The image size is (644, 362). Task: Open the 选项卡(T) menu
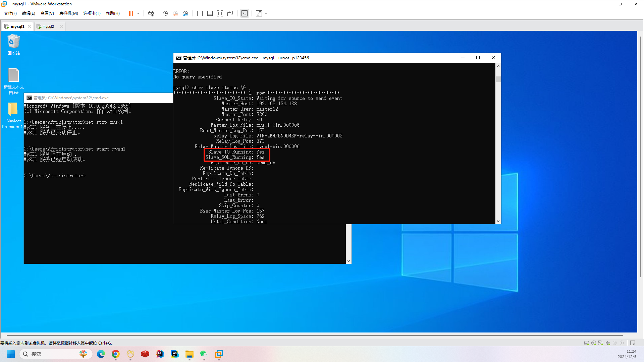click(x=92, y=13)
